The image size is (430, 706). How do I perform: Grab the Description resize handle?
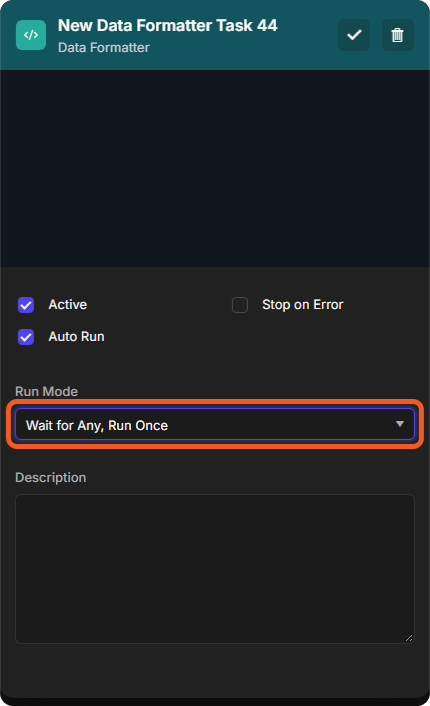pyautogui.click(x=409, y=638)
